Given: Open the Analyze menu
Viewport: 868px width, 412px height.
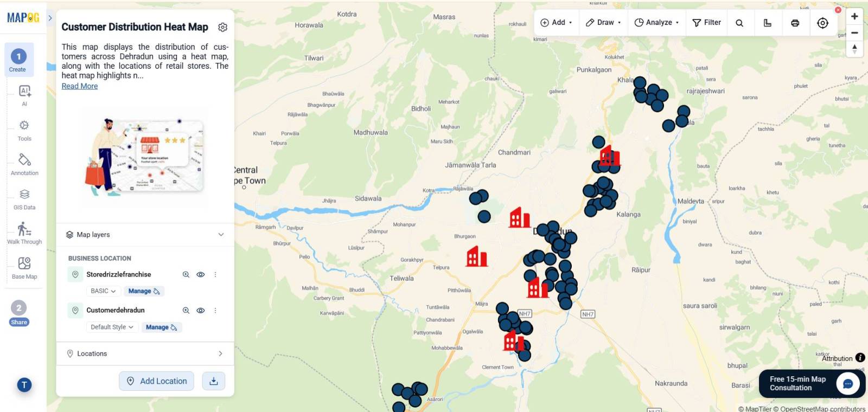Looking at the screenshot, I should 656,23.
